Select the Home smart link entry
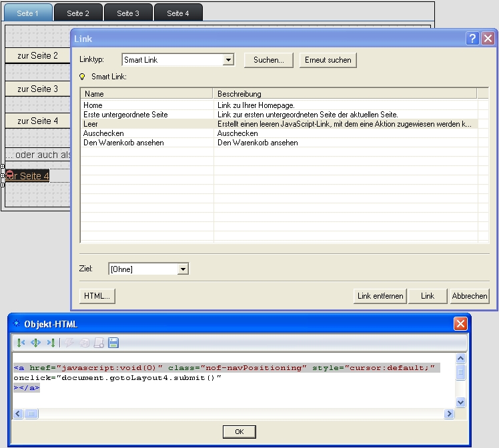Viewport: 499px width, 448px height. [x=93, y=105]
